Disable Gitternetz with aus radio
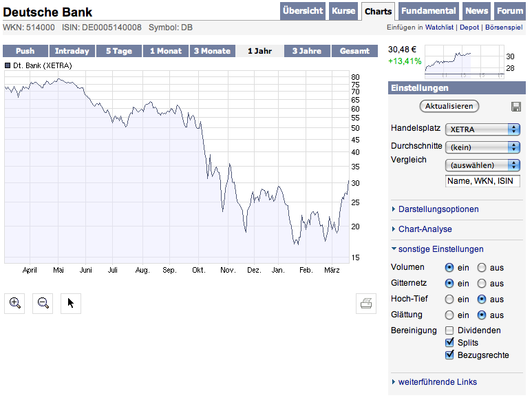Screen dimensions: 532x400 482,283
